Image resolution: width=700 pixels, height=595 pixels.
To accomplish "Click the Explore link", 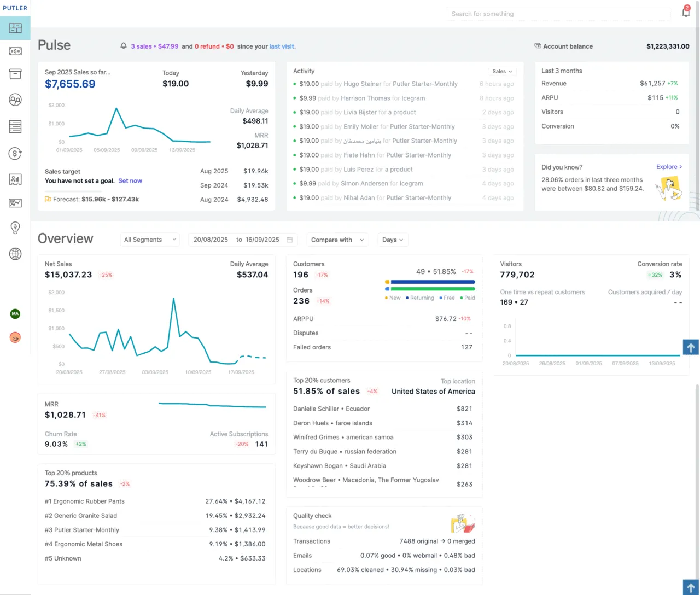I will 669,167.
